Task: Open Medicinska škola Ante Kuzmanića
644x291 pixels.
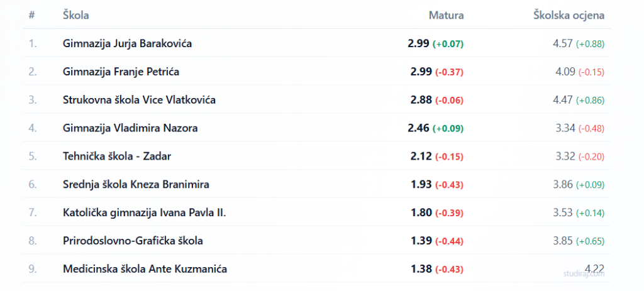Action: (145, 269)
